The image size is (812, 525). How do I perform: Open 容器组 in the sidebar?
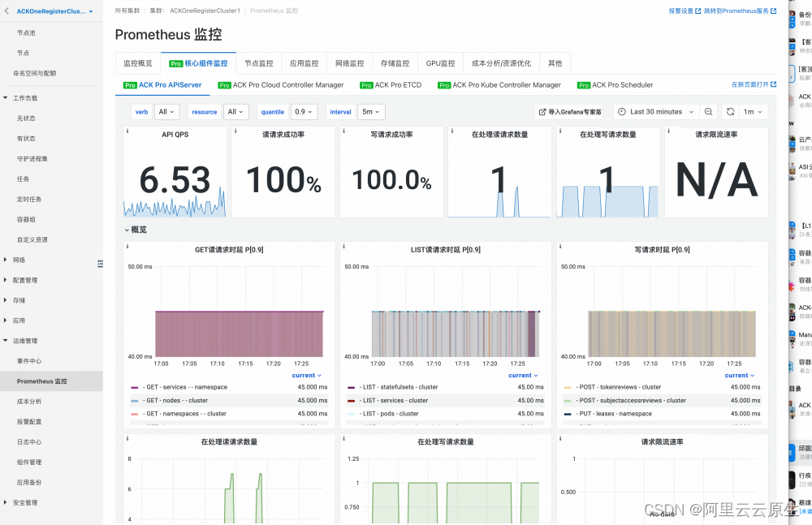coord(26,220)
